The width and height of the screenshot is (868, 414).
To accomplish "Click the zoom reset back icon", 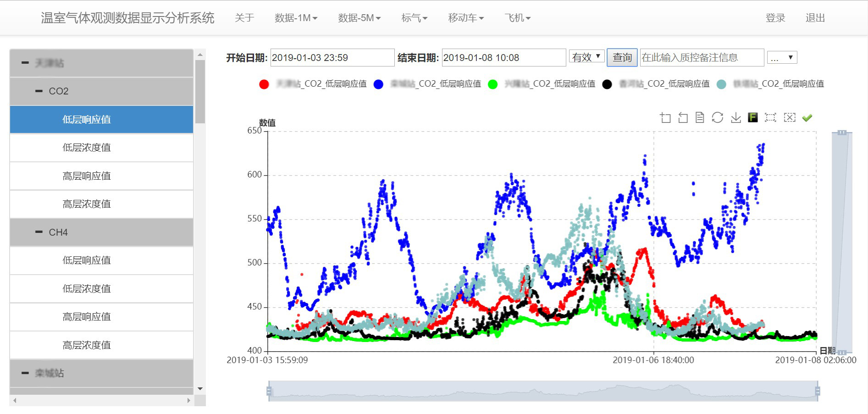I will click(683, 118).
